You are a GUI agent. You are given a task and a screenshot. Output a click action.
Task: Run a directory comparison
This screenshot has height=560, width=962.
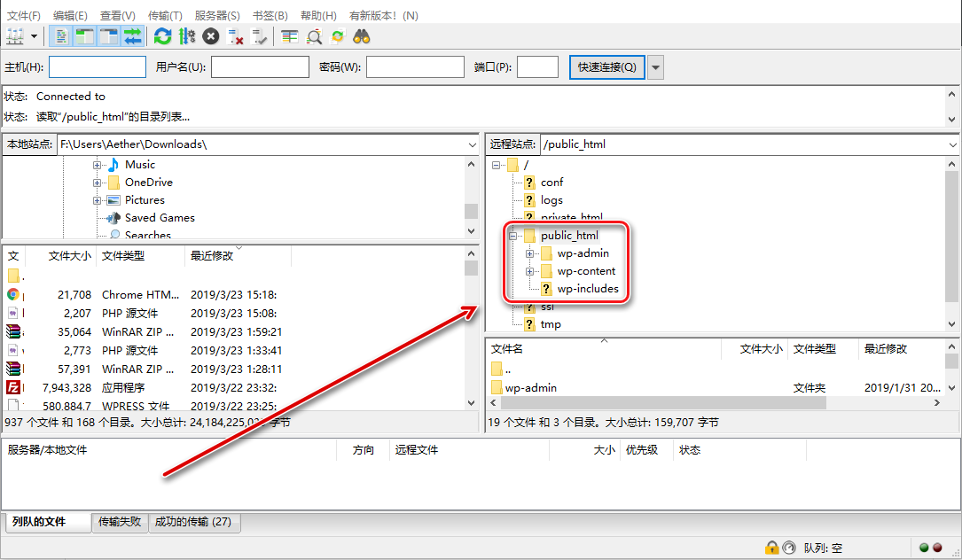[x=311, y=36]
